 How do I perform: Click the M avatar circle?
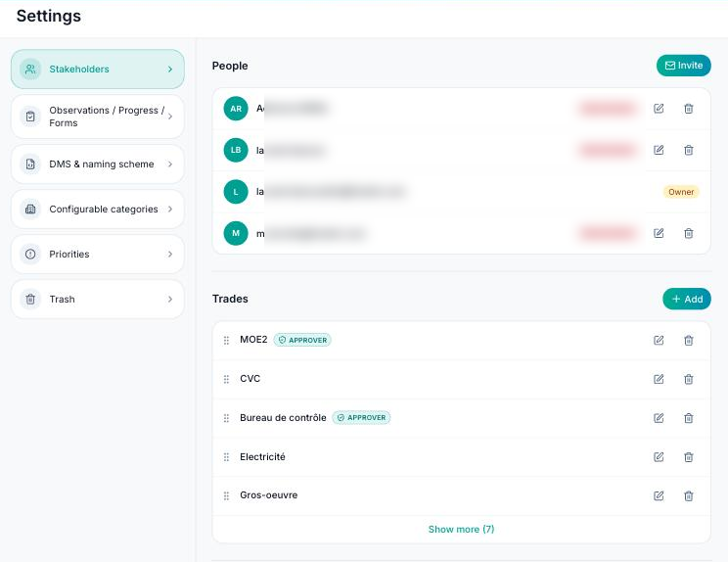(x=236, y=233)
